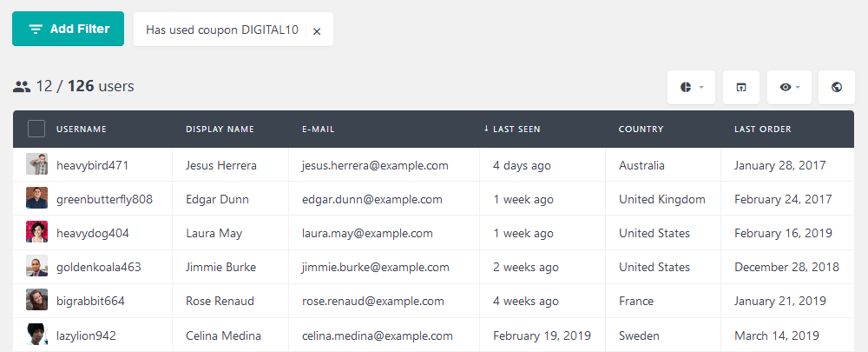Click lazylion942's avatar image
The height and width of the screenshot is (352, 868).
pos(36,335)
